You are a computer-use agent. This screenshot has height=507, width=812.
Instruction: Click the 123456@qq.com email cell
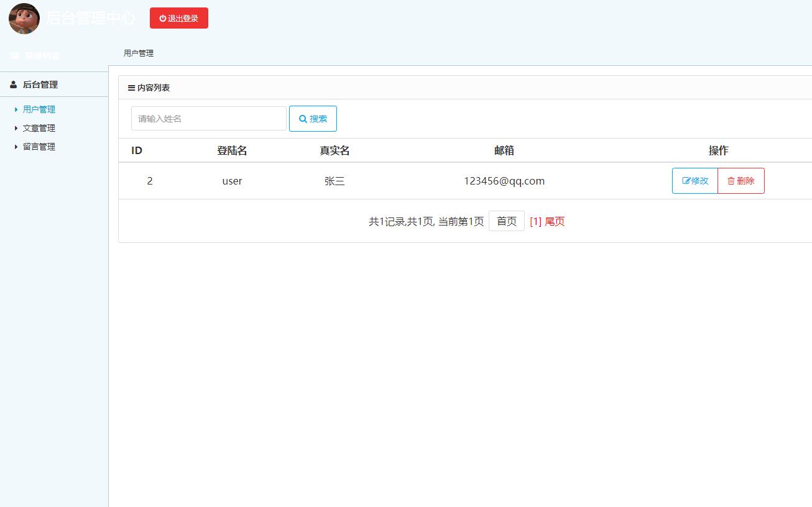point(504,181)
